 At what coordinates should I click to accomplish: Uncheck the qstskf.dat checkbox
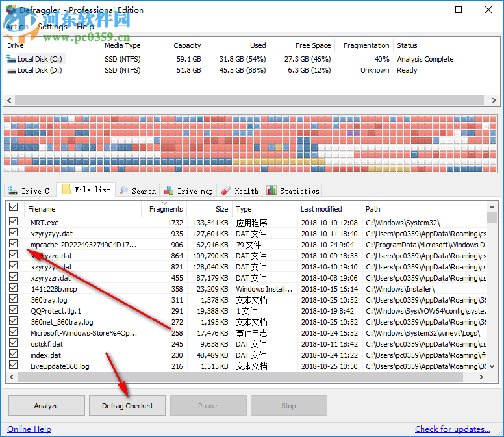pos(13,343)
